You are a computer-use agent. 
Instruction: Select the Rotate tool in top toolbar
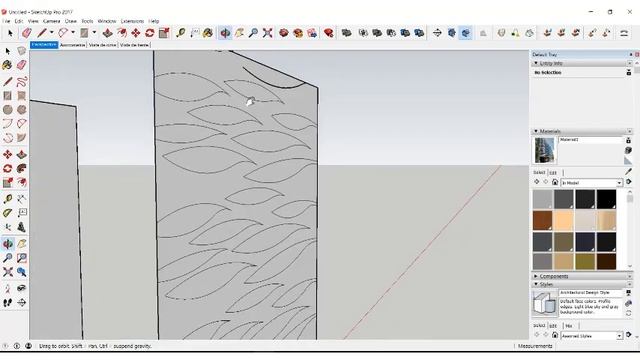click(150, 33)
